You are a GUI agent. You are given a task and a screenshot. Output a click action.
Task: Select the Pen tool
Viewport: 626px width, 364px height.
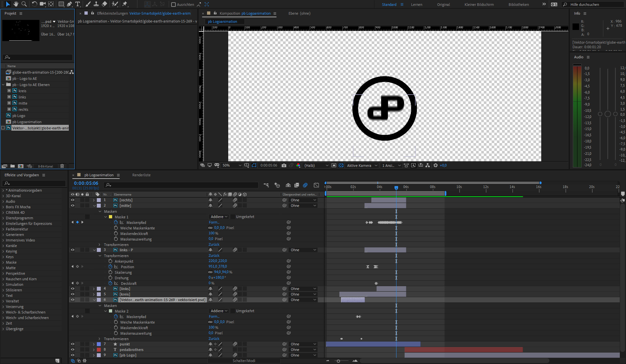pyautogui.click(x=69, y=4)
